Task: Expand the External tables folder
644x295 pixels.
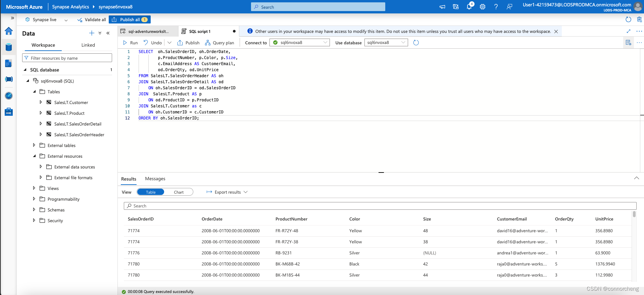Action: click(x=34, y=145)
